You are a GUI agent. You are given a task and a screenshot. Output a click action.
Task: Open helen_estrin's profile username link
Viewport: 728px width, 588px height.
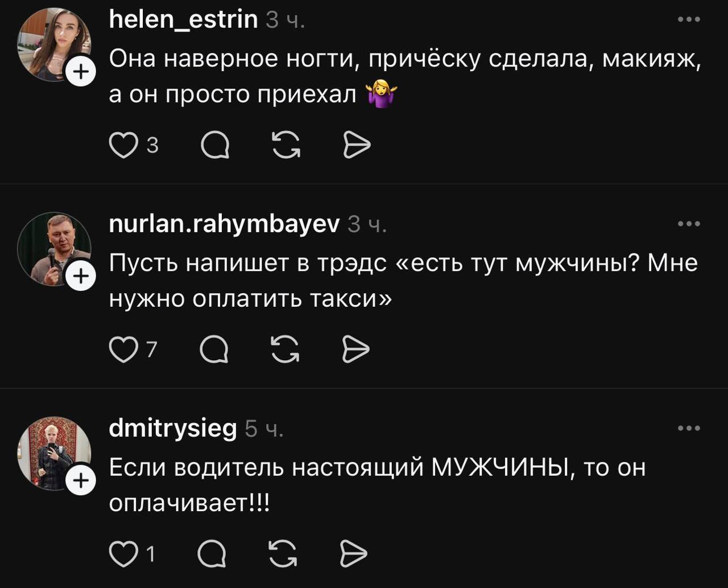click(183, 20)
